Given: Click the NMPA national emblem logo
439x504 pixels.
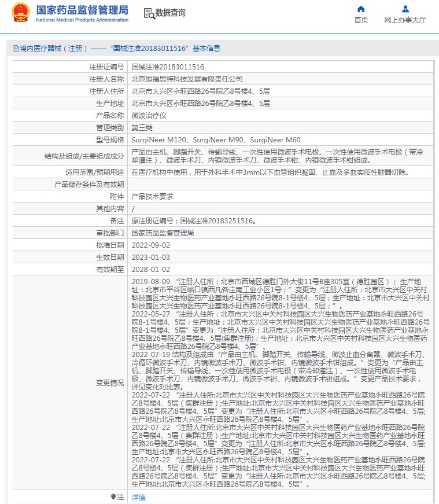Looking at the screenshot, I should coord(21,13).
